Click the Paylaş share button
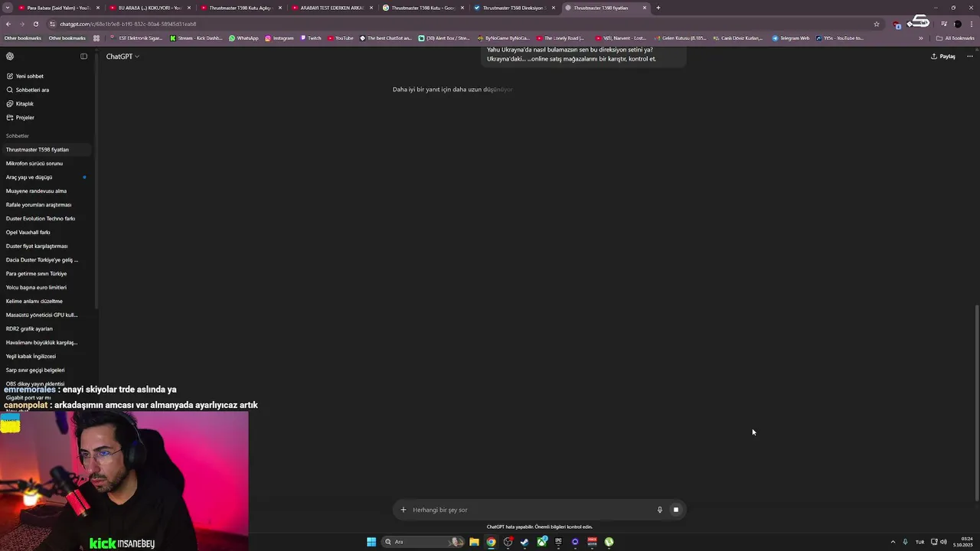The width and height of the screenshot is (980, 551). pos(942,56)
